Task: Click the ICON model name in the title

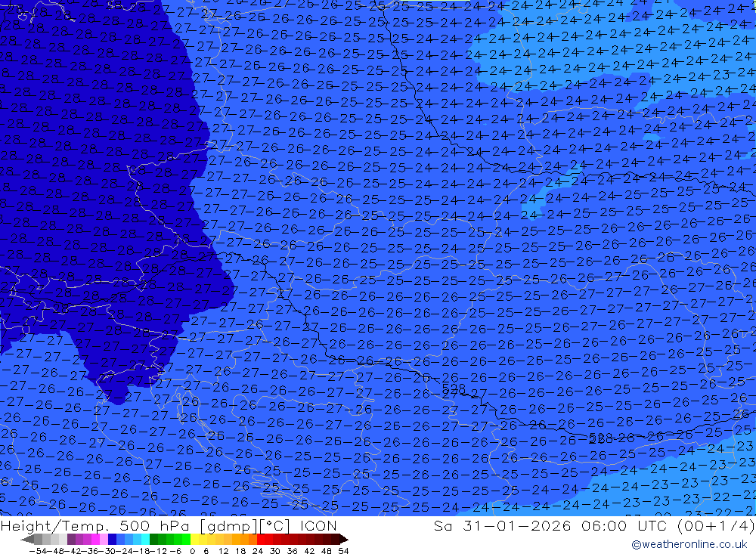Action: click(318, 525)
